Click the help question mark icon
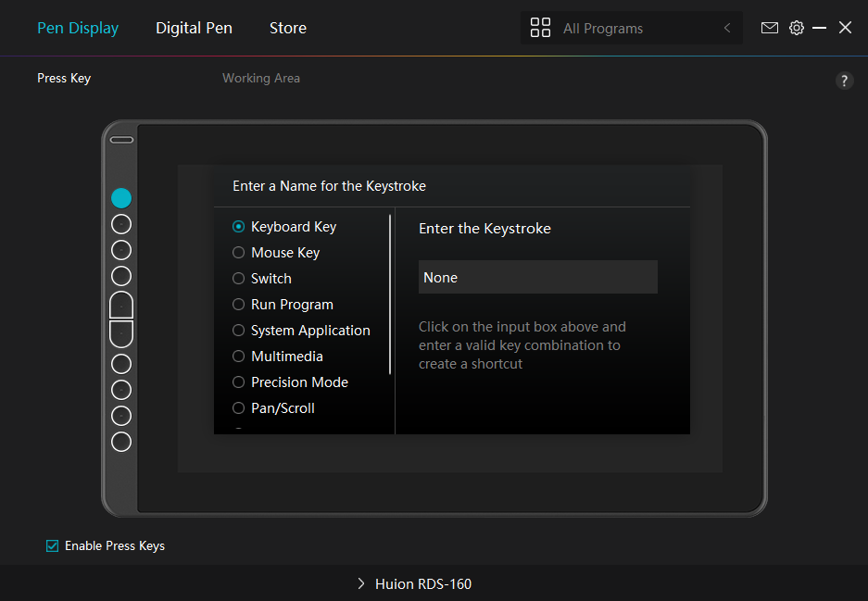The height and width of the screenshot is (601, 868). tap(844, 81)
